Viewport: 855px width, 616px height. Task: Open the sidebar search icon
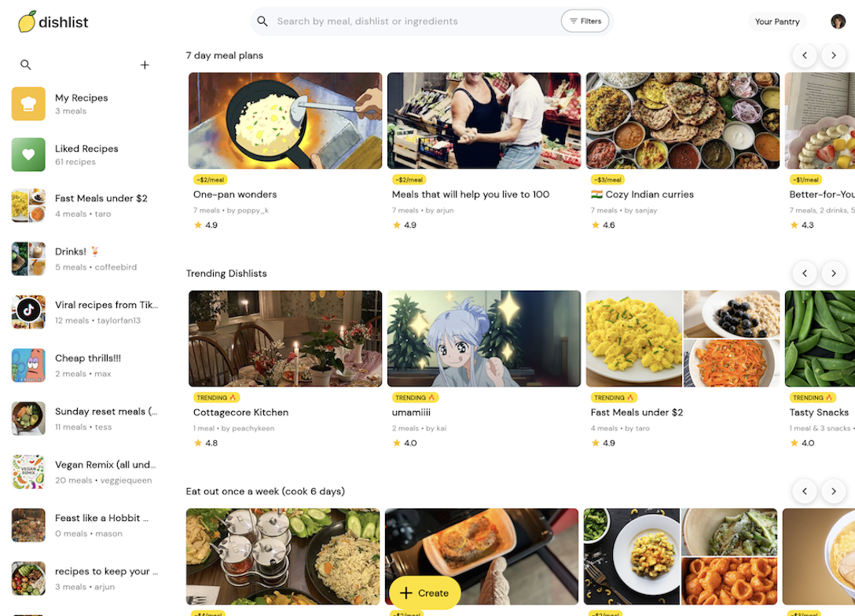25,65
